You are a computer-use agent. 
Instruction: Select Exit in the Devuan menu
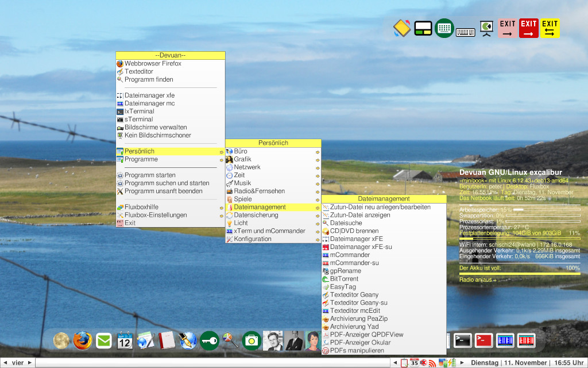coord(130,223)
